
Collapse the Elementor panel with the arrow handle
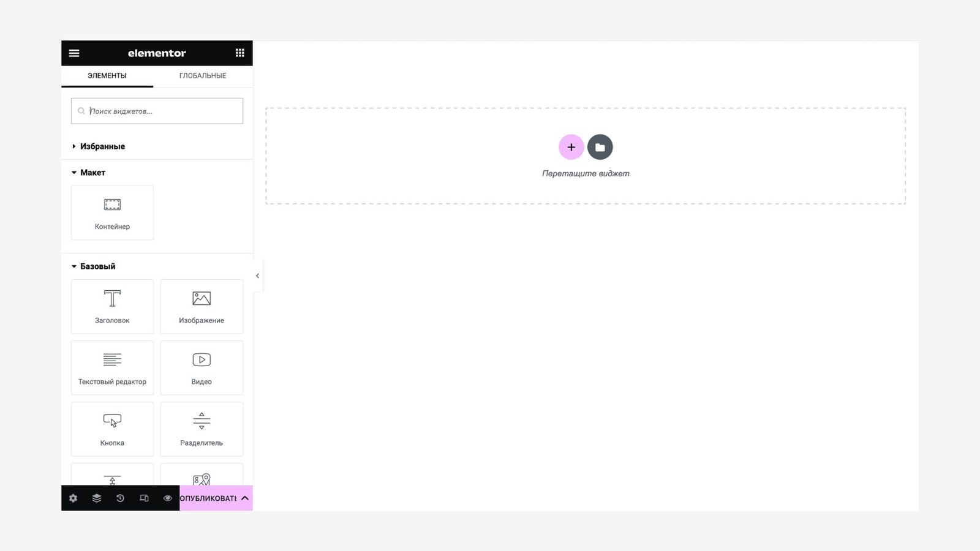click(x=258, y=275)
